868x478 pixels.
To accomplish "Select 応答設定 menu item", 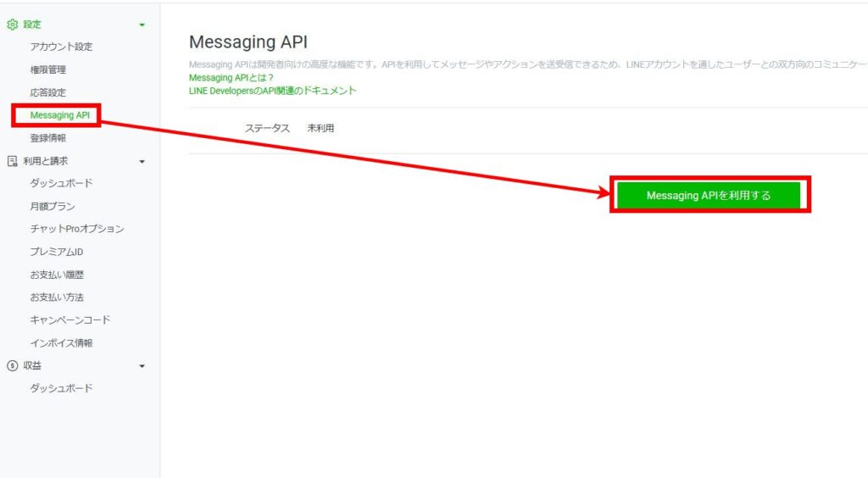I will pos(47,92).
